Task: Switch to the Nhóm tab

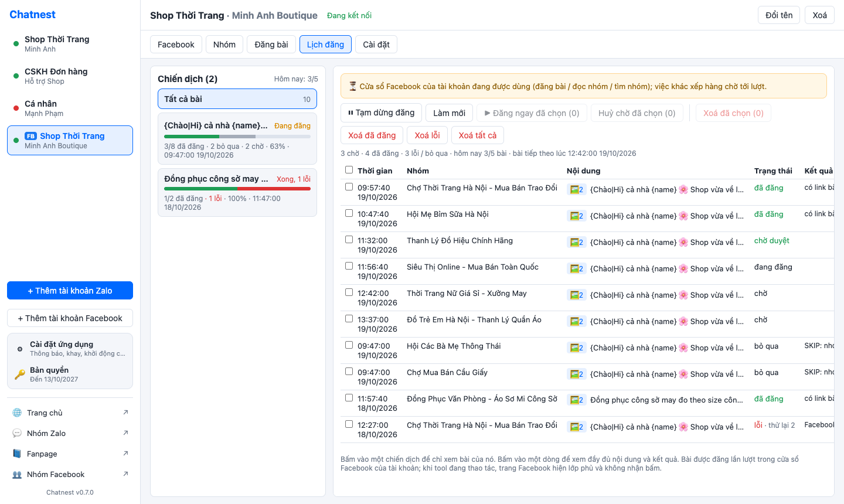Action: 224,45
